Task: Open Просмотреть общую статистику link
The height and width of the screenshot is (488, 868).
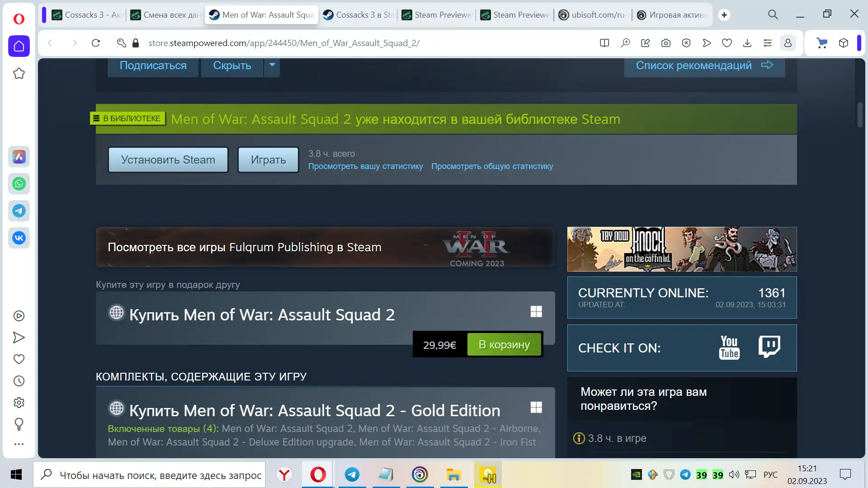Action: pos(492,166)
